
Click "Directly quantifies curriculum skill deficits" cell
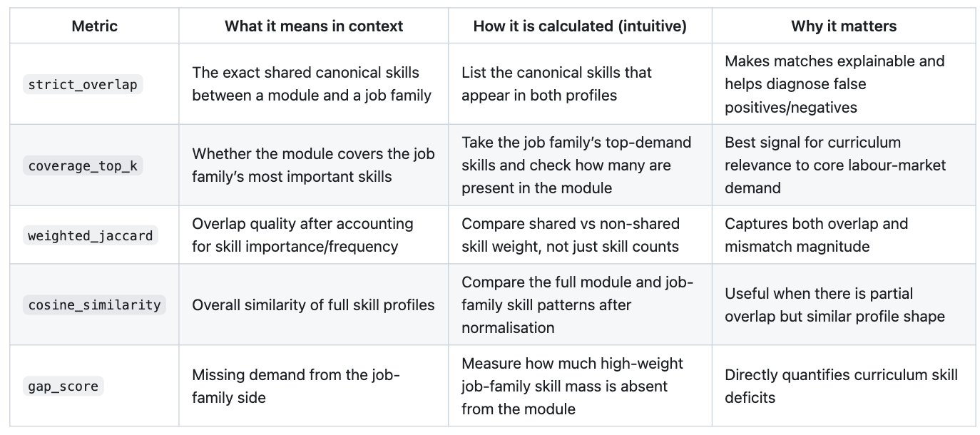[x=841, y=386]
